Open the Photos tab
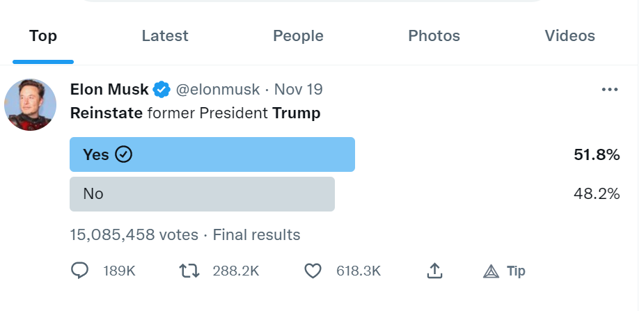The image size is (644, 311). click(x=434, y=35)
